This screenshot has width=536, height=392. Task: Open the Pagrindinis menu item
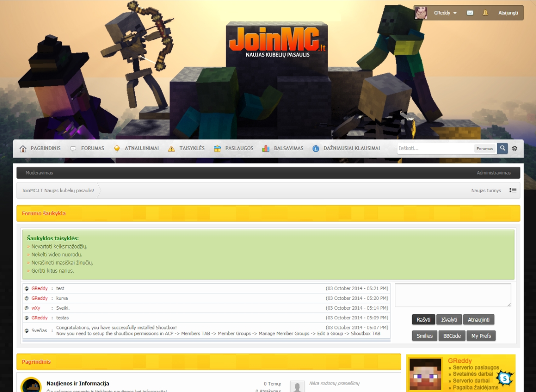46,148
